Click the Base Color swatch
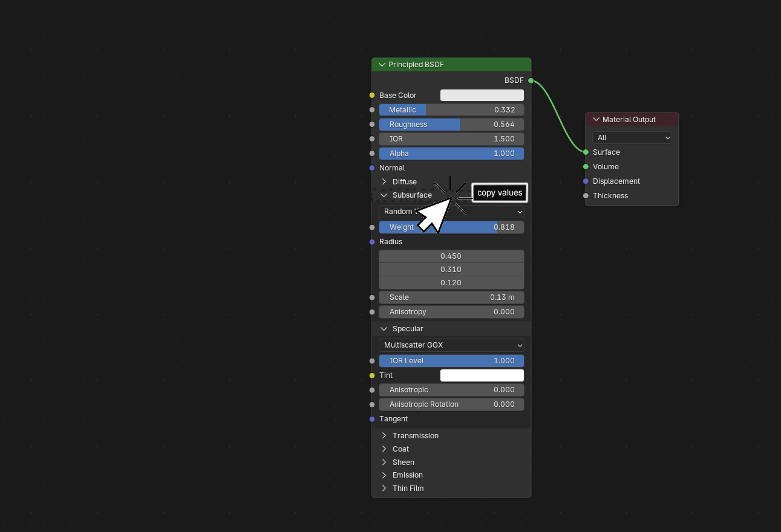Image resolution: width=781 pixels, height=532 pixels. [482, 96]
